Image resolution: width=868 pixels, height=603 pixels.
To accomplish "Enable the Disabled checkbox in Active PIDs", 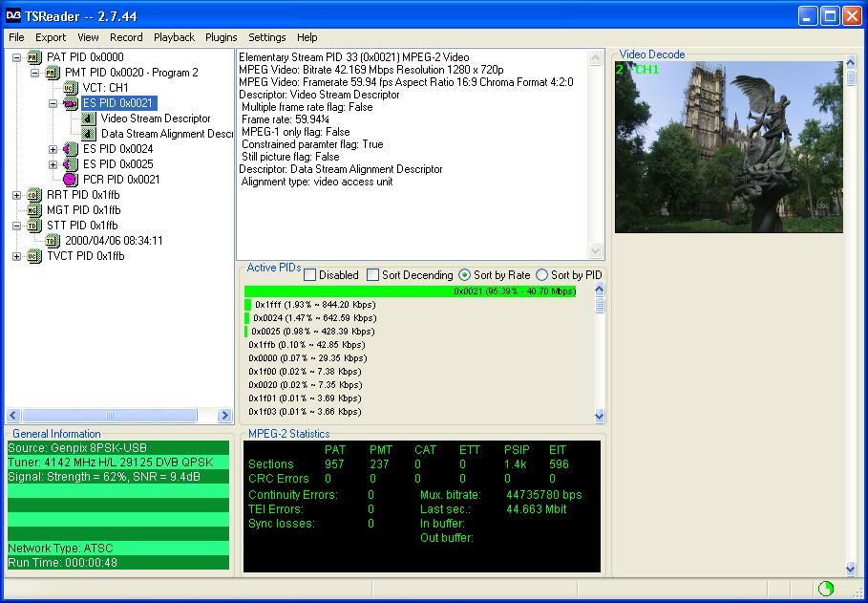I will [x=310, y=275].
